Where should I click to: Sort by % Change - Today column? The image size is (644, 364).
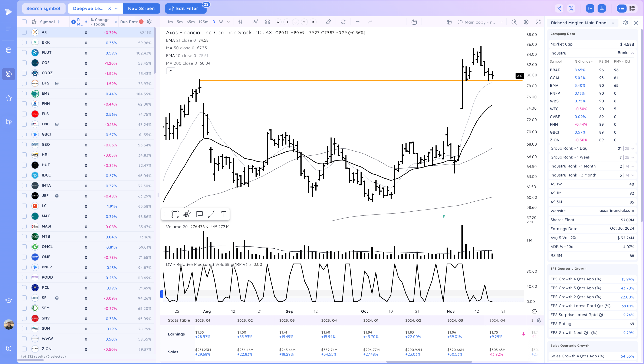(103, 22)
